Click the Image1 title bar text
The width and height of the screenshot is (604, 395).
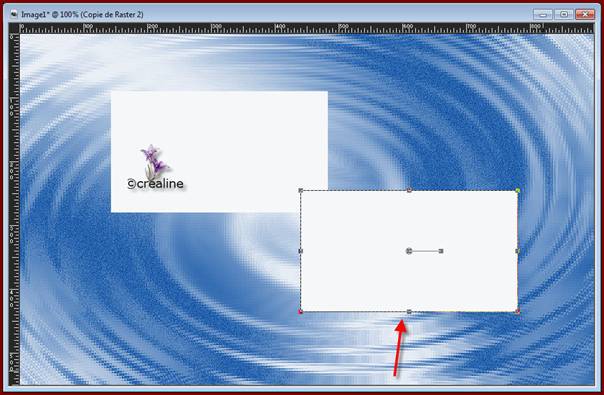click(x=82, y=15)
